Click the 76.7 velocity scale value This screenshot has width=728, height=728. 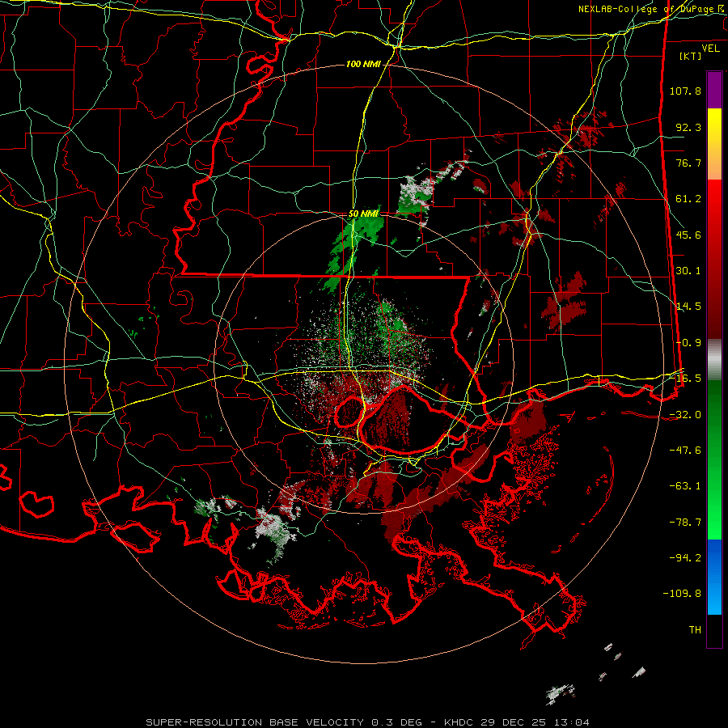pos(688,163)
